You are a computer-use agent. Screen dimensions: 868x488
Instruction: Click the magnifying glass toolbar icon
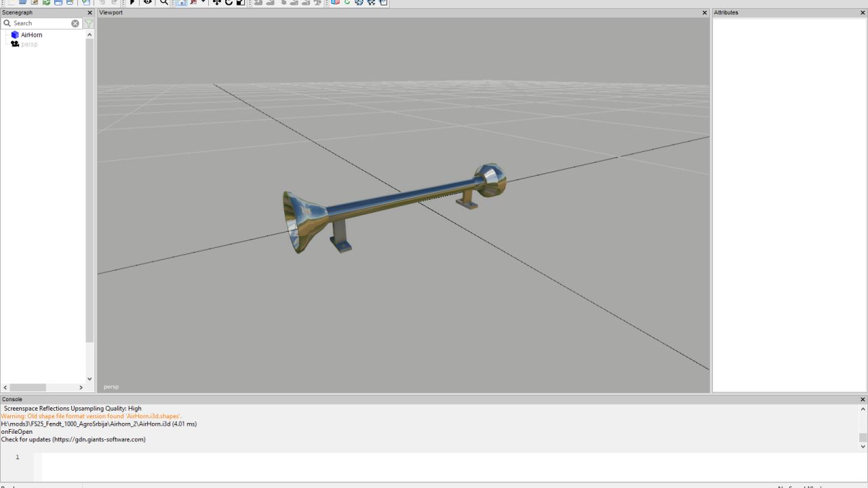(163, 3)
